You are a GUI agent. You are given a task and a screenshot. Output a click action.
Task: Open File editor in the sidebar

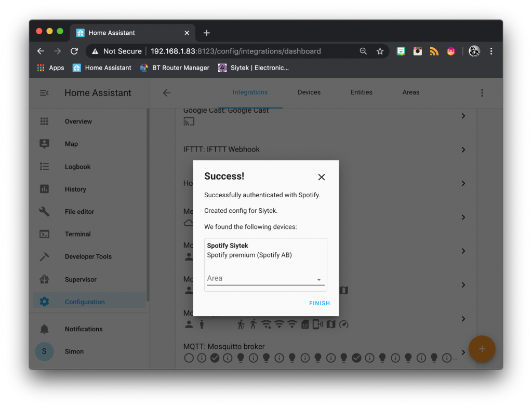89,211
